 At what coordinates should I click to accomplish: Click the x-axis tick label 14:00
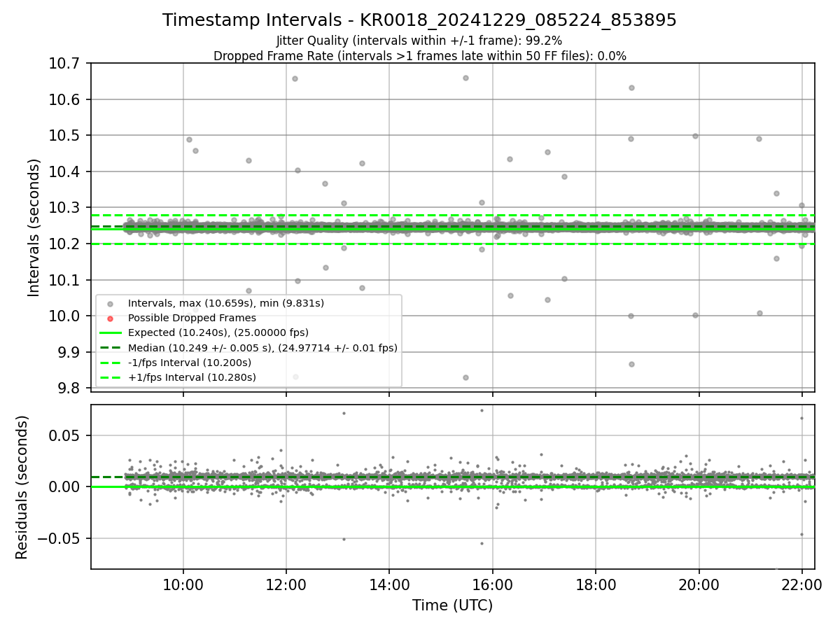(x=390, y=584)
